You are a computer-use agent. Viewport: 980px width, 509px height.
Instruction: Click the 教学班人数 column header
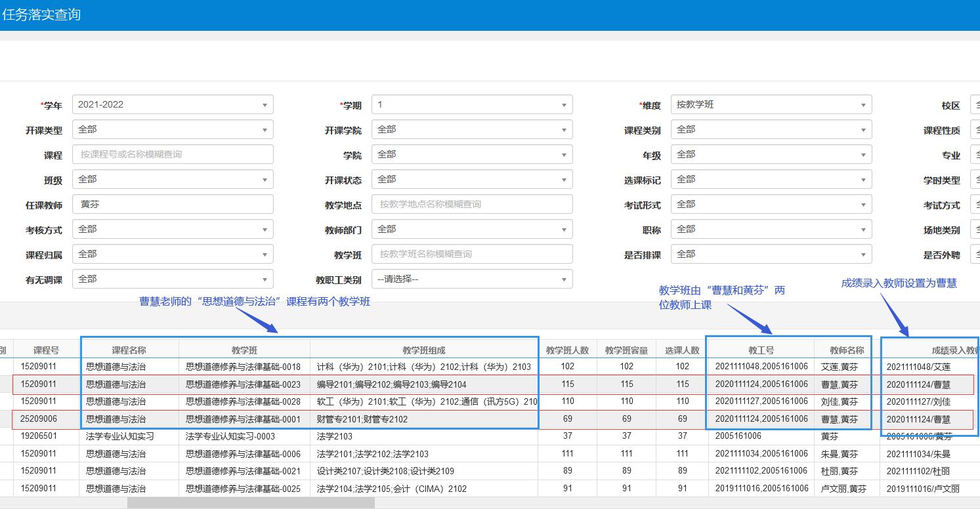coord(567,350)
